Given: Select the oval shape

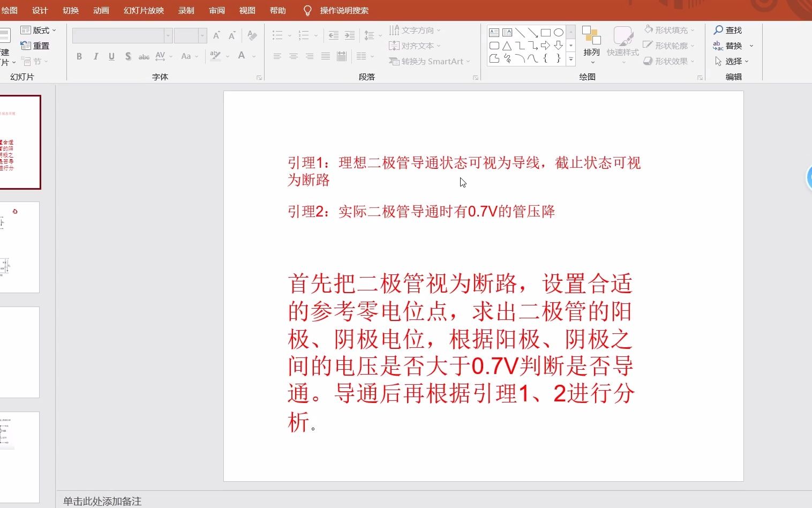Looking at the screenshot, I should point(559,33).
